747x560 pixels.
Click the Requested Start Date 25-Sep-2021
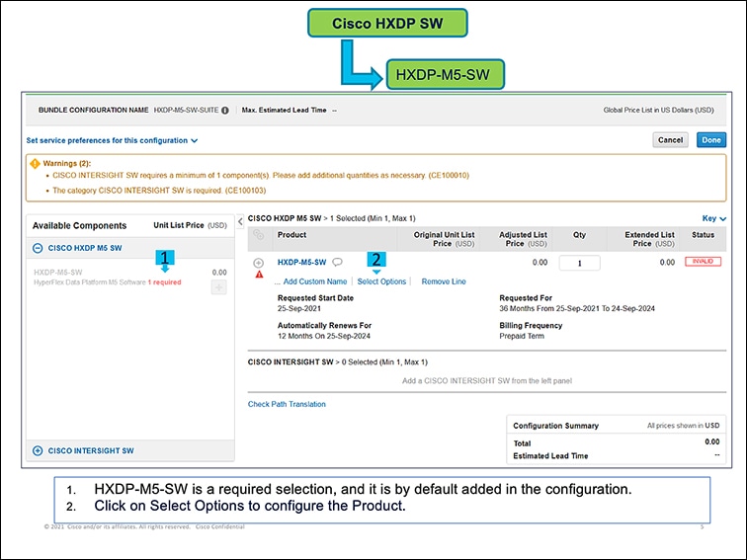point(299,308)
